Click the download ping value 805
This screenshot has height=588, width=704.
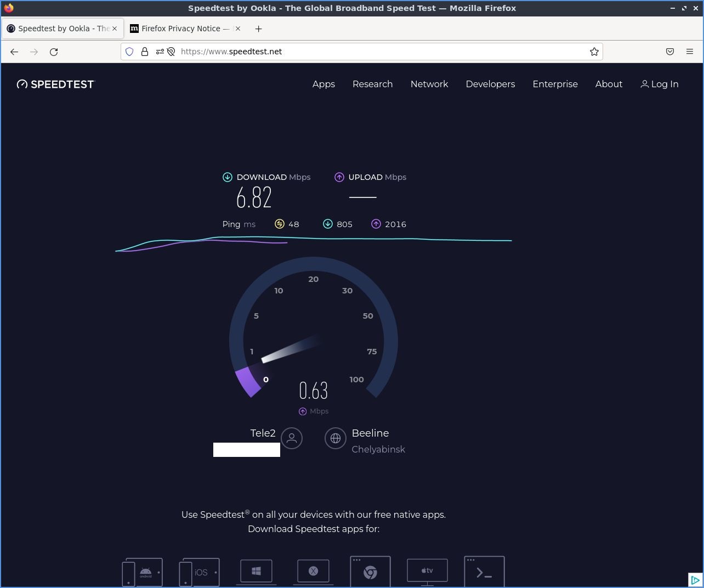click(x=344, y=224)
